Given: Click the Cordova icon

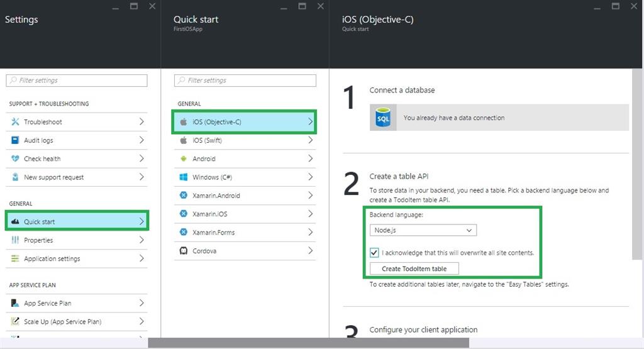Looking at the screenshot, I should [183, 251].
